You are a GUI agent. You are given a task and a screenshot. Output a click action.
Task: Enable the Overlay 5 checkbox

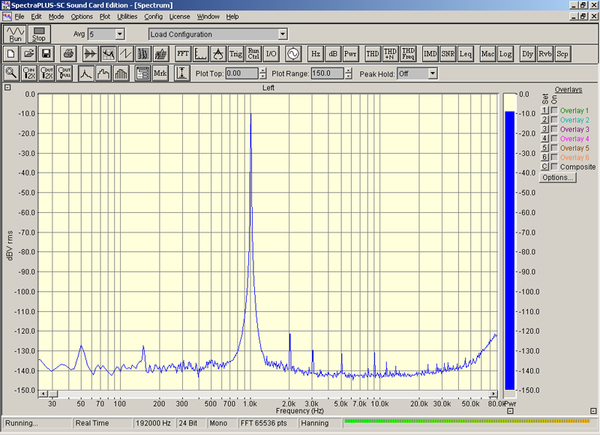tap(554, 148)
